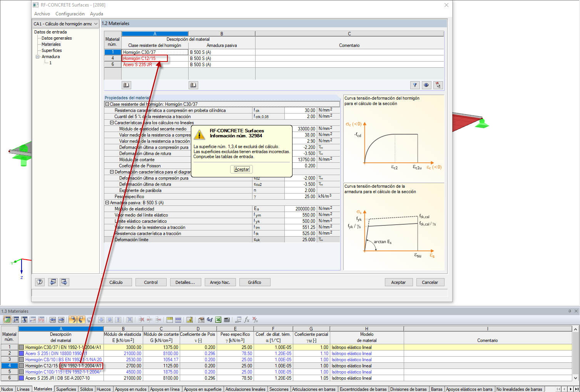The image size is (580, 392).
Task: Go to previous input table via left-arrow icon
Action: tap(53, 282)
